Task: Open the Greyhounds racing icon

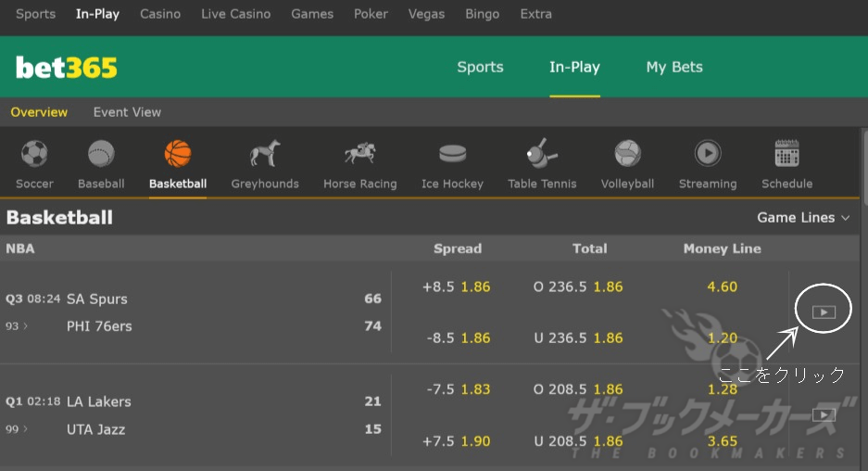Action: 265,154
